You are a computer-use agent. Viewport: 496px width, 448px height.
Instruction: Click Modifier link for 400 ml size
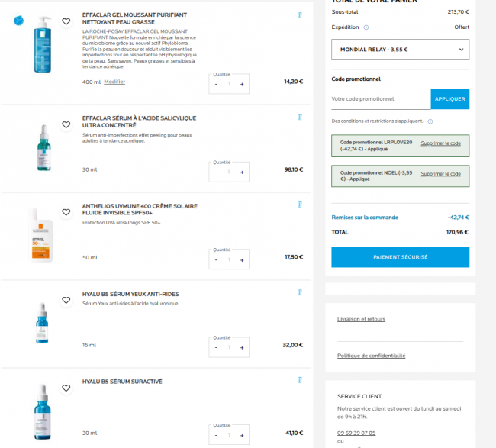(114, 82)
